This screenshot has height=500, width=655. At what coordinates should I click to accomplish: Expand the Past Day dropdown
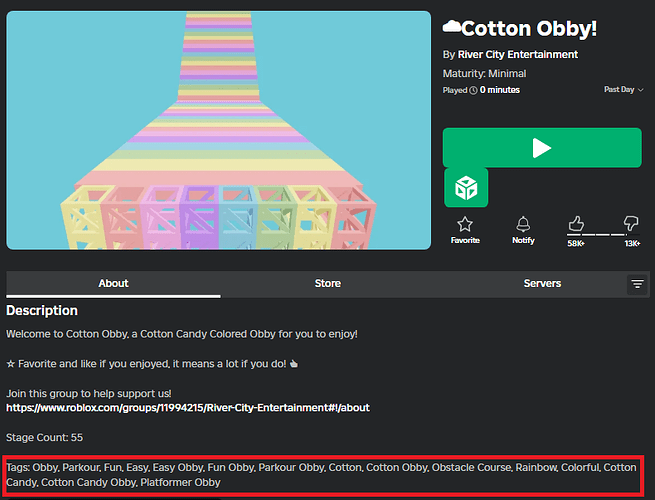[x=623, y=89]
